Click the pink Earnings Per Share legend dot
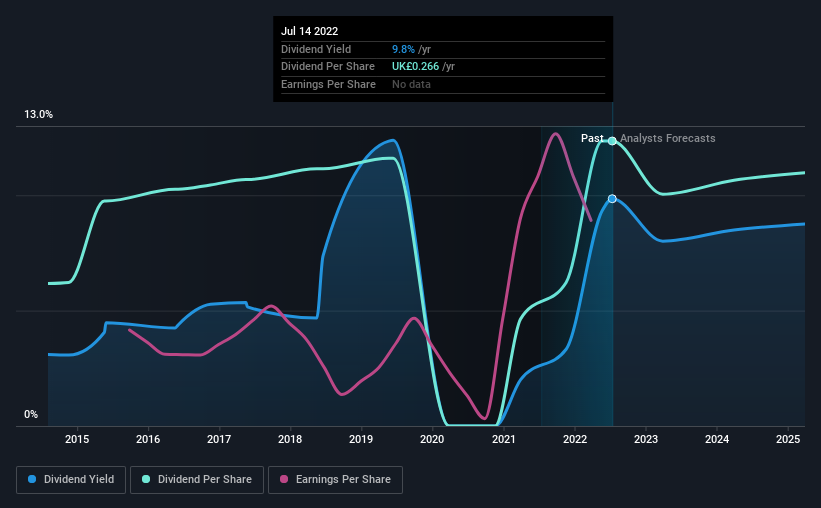 click(284, 479)
